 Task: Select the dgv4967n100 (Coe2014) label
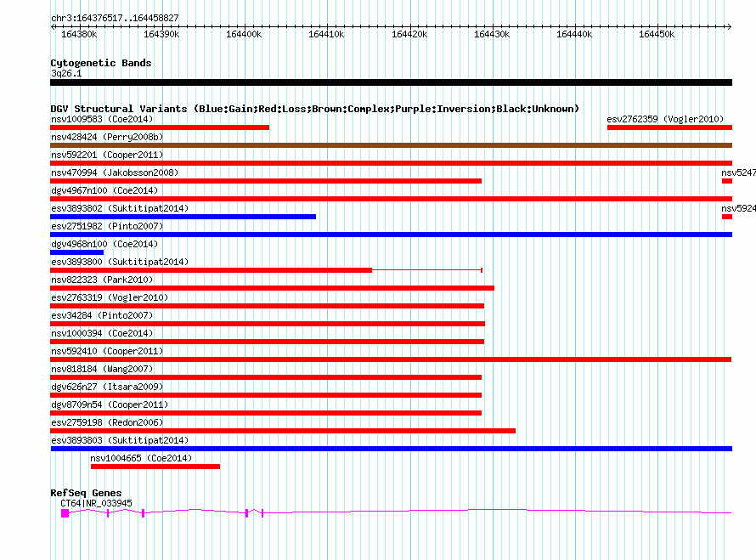[104, 190]
